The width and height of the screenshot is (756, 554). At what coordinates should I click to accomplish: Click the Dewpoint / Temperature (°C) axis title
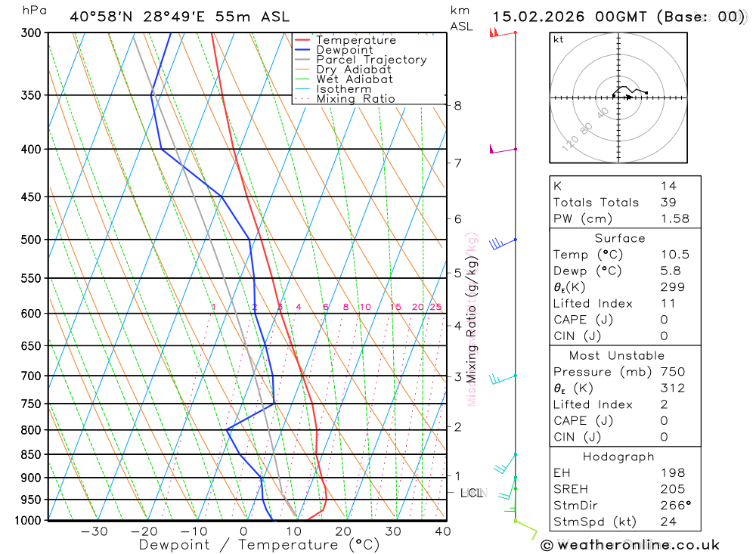259,545
